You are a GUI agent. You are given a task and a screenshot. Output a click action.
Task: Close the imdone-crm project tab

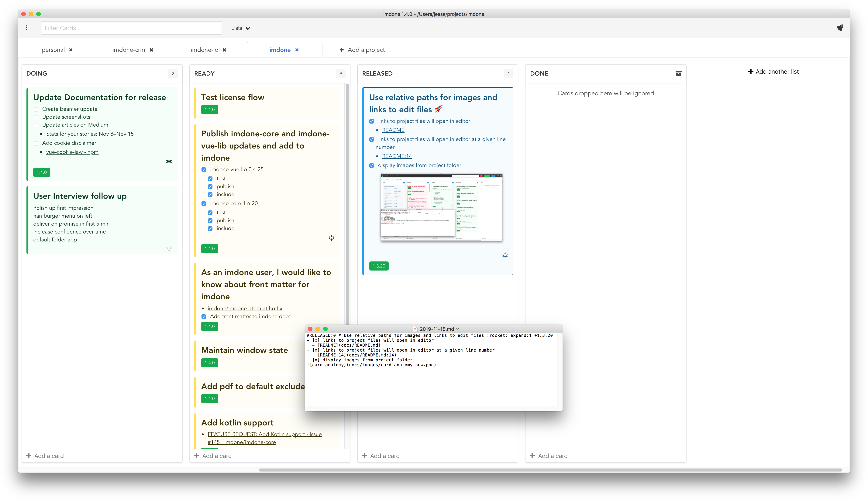coord(151,50)
